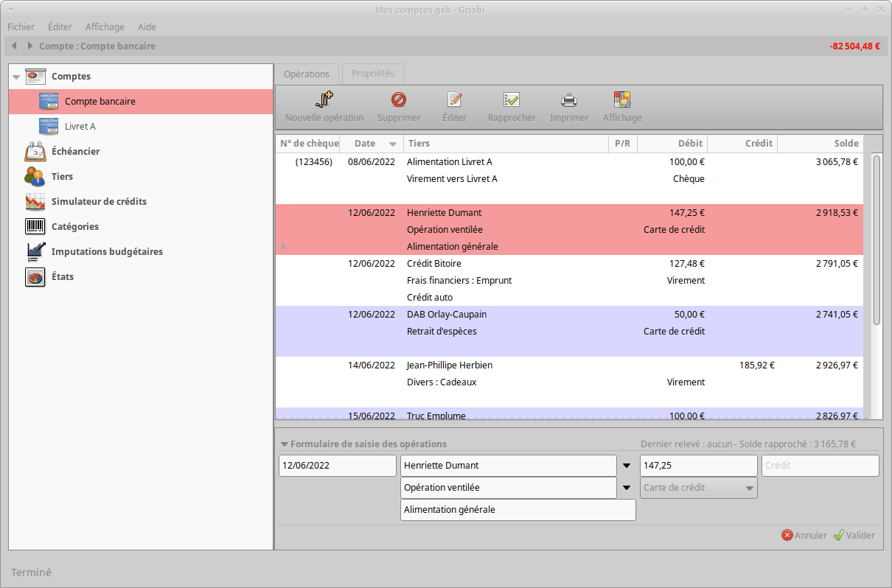This screenshot has width=892, height=588.
Task: Click the Supprimer toolbar icon
Action: pyautogui.click(x=399, y=100)
